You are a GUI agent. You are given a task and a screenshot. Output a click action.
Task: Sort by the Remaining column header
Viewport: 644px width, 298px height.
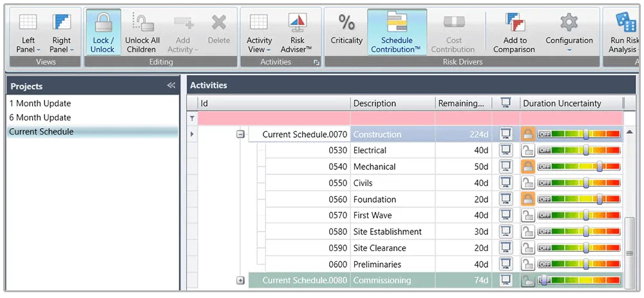pyautogui.click(x=464, y=104)
